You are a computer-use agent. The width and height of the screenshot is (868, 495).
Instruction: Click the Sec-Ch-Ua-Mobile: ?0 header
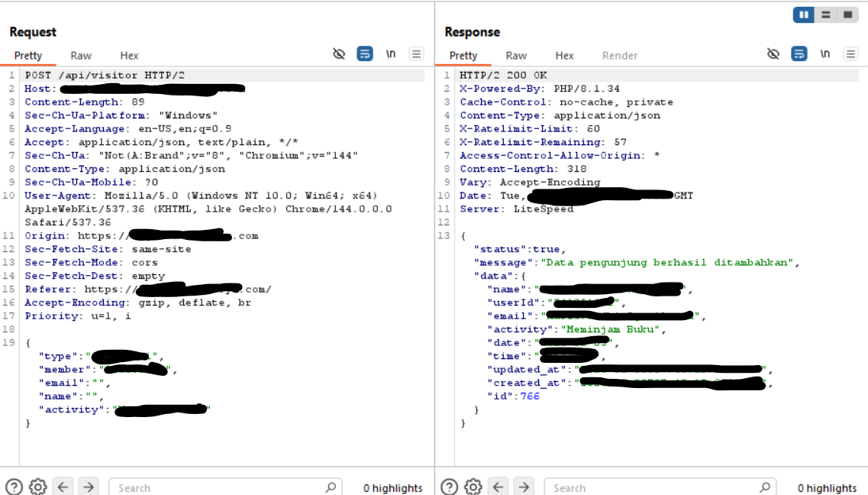(91, 182)
